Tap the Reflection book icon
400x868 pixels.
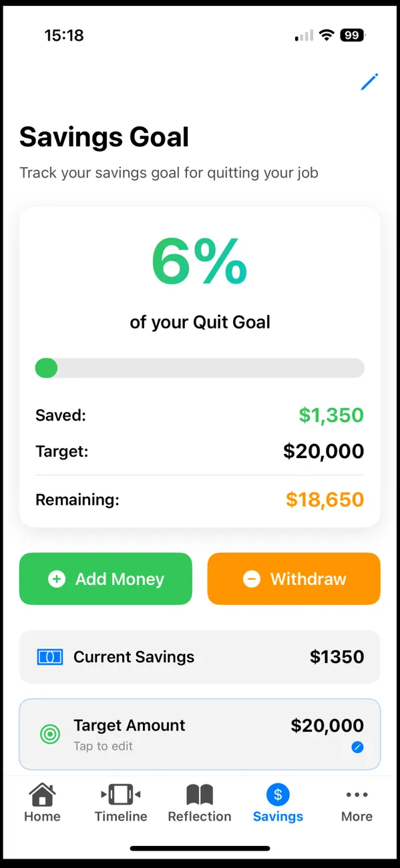pyautogui.click(x=199, y=795)
